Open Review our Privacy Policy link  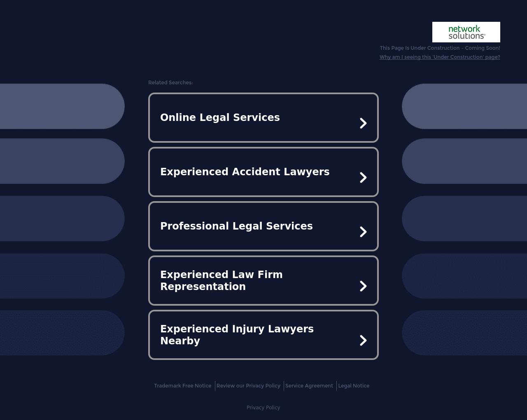point(248,386)
